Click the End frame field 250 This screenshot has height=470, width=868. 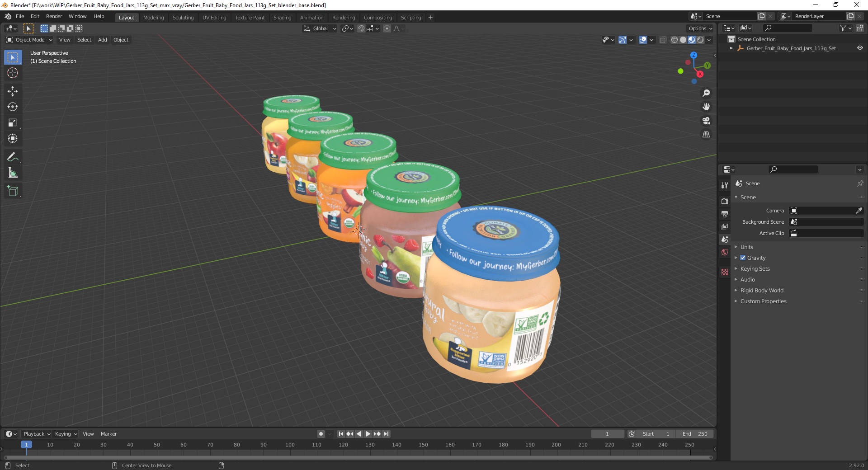[x=695, y=434]
